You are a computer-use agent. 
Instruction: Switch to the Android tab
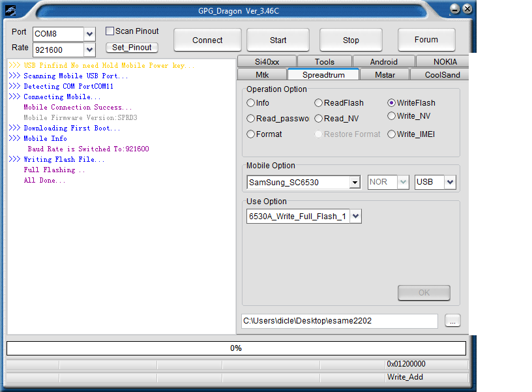tap(384, 62)
